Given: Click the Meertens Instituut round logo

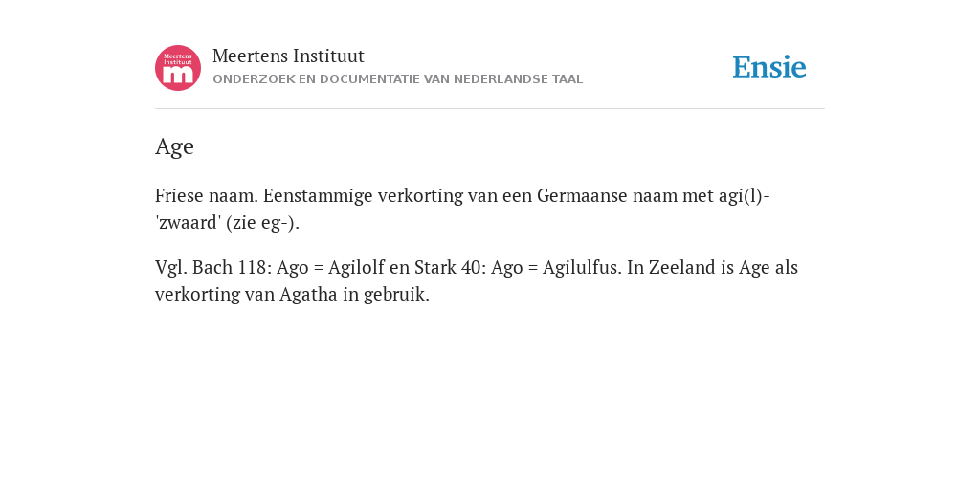Looking at the screenshot, I should [x=178, y=68].
